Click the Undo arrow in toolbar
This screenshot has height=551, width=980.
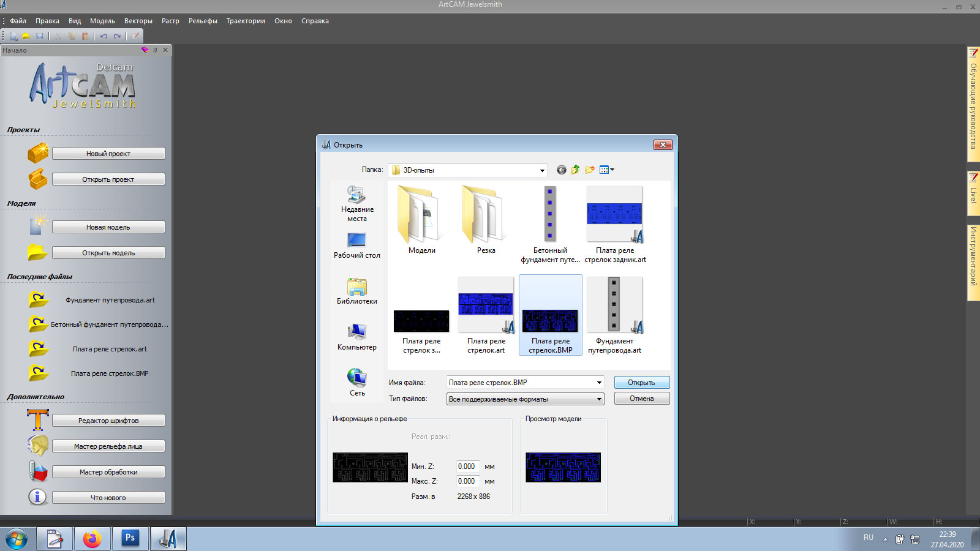pos(104,36)
